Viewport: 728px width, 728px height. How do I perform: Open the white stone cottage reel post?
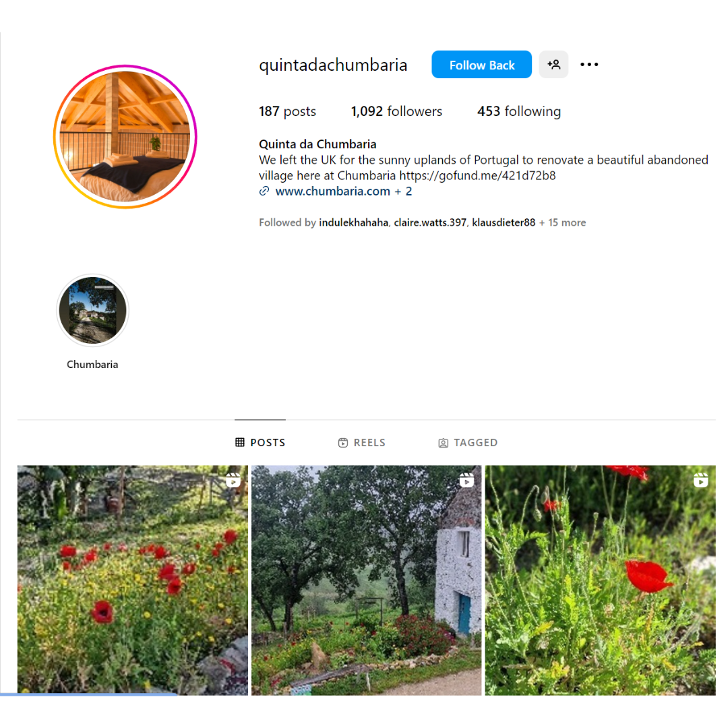click(366, 580)
